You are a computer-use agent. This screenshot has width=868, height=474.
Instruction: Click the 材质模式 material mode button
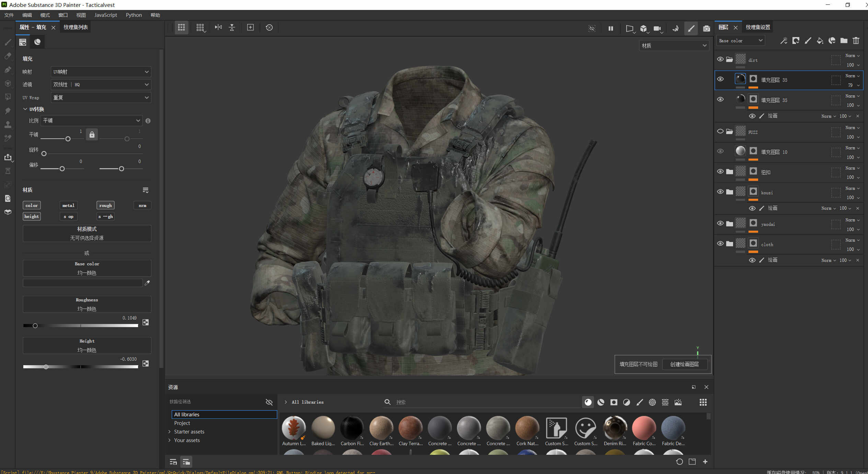[87, 233]
